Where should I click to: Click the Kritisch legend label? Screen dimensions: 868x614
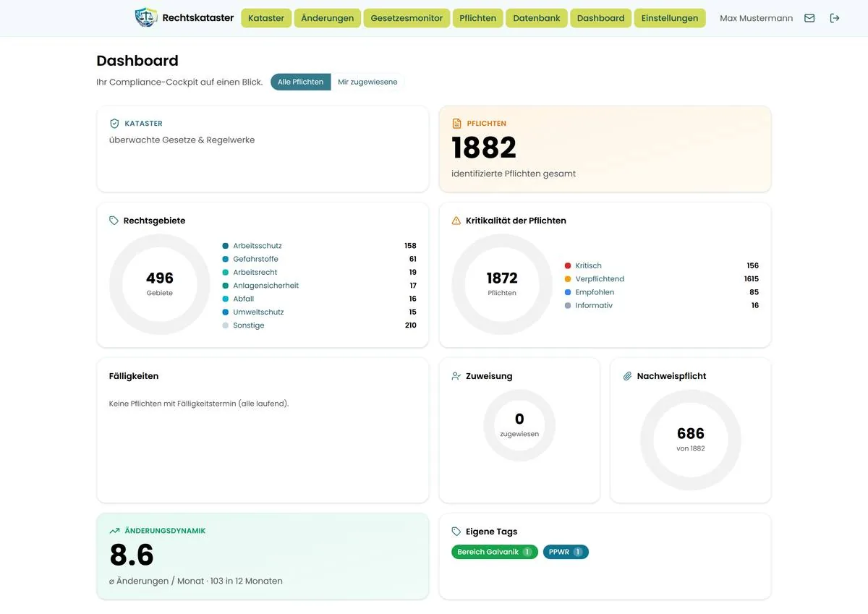(x=588, y=265)
